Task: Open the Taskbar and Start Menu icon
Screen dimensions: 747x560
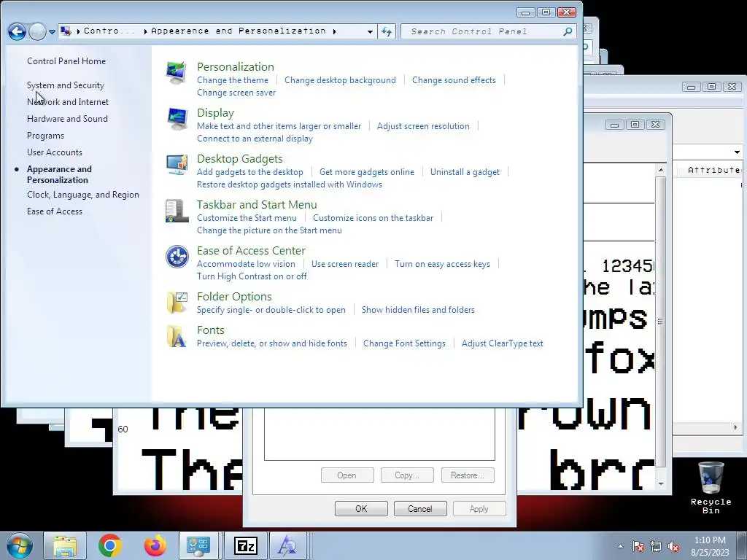Action: (x=177, y=211)
